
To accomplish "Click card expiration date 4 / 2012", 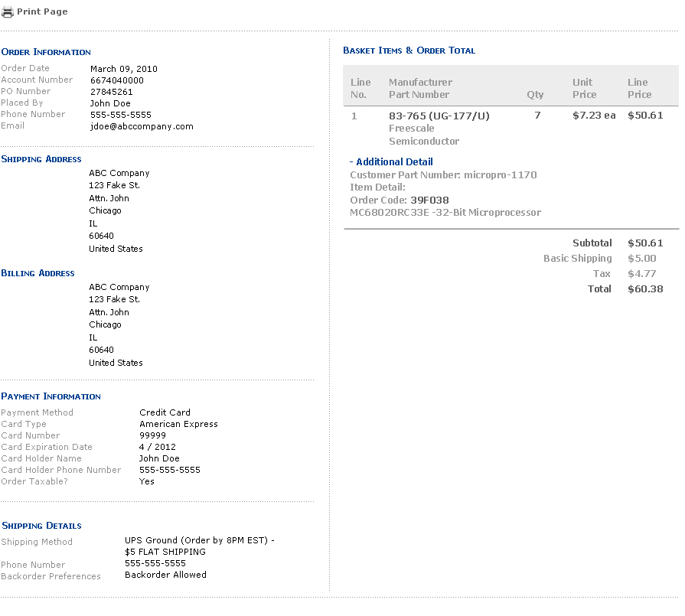I will point(157,447).
